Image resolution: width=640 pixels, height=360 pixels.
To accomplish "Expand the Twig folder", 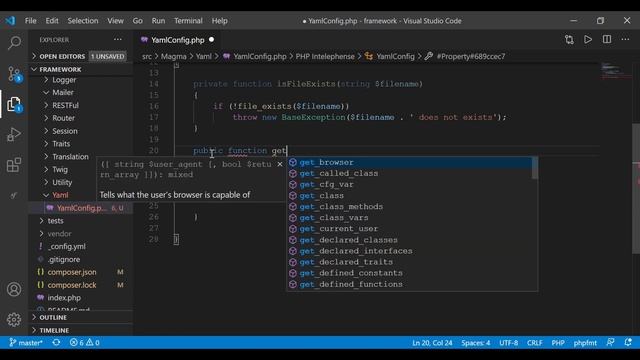I will click(60, 169).
